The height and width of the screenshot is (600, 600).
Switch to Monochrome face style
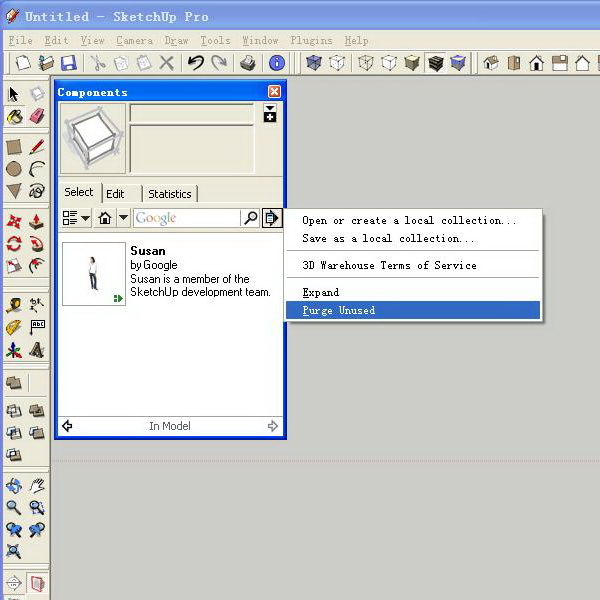pyautogui.click(x=458, y=63)
